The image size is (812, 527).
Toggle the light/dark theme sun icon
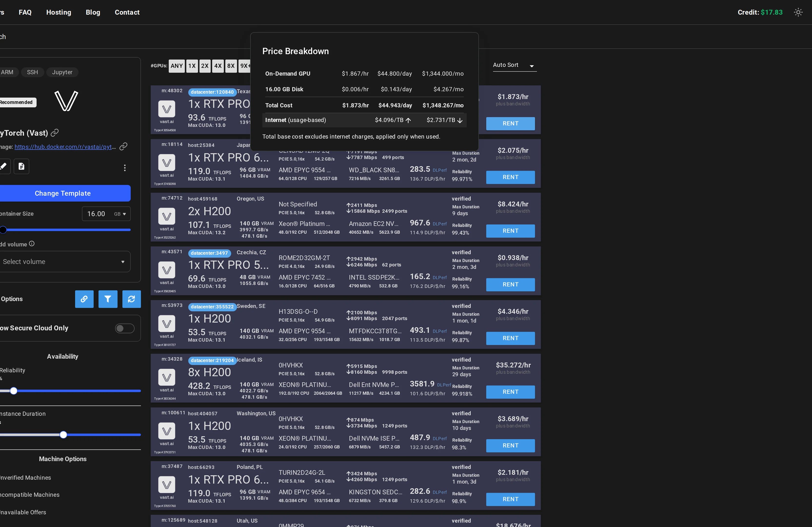(798, 12)
